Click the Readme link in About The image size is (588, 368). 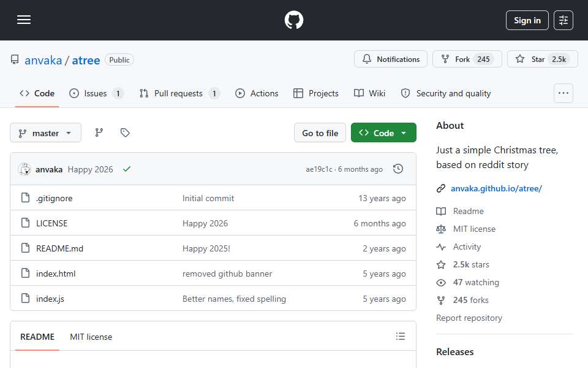pos(469,211)
